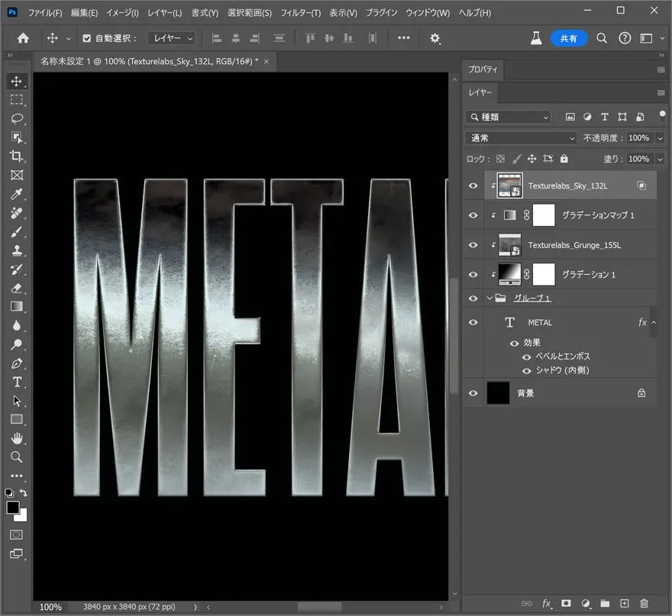This screenshot has height=616, width=672.
Task: Select the Crop tool
Action: [x=16, y=156]
